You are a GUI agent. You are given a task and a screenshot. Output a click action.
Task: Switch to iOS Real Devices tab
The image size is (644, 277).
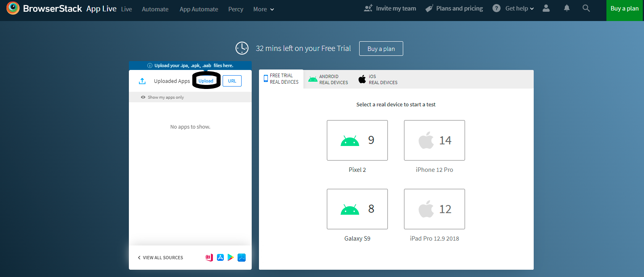[378, 80]
